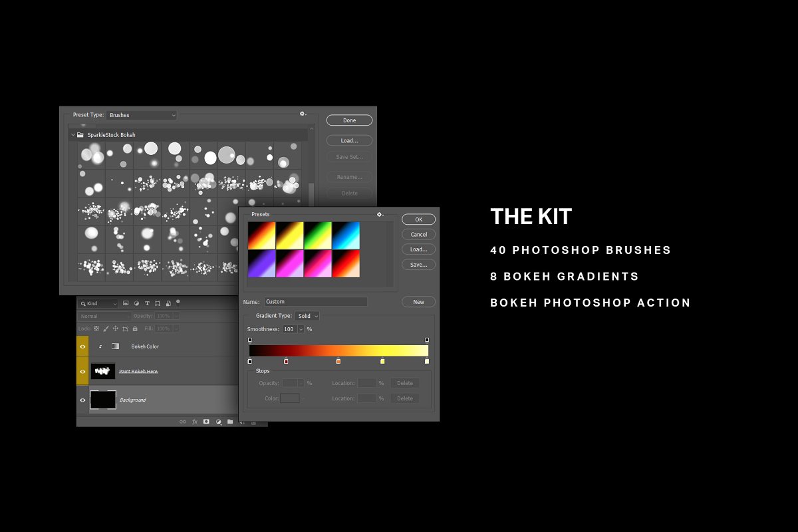This screenshot has height=532, width=798.
Task: Click the Done button
Action: click(349, 120)
